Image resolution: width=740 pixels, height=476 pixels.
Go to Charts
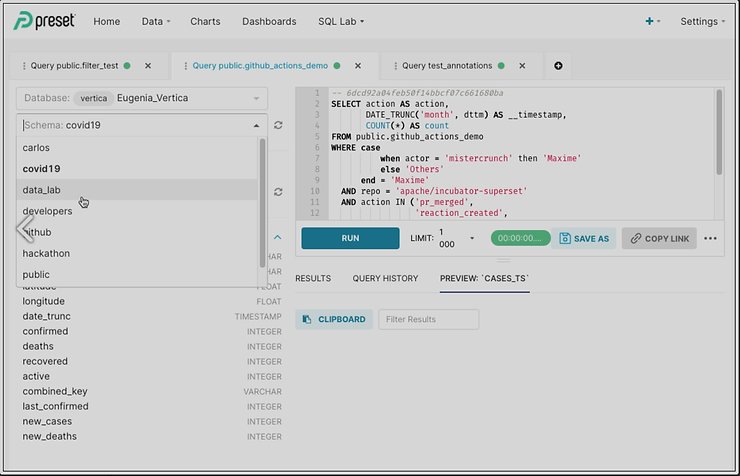pos(205,21)
